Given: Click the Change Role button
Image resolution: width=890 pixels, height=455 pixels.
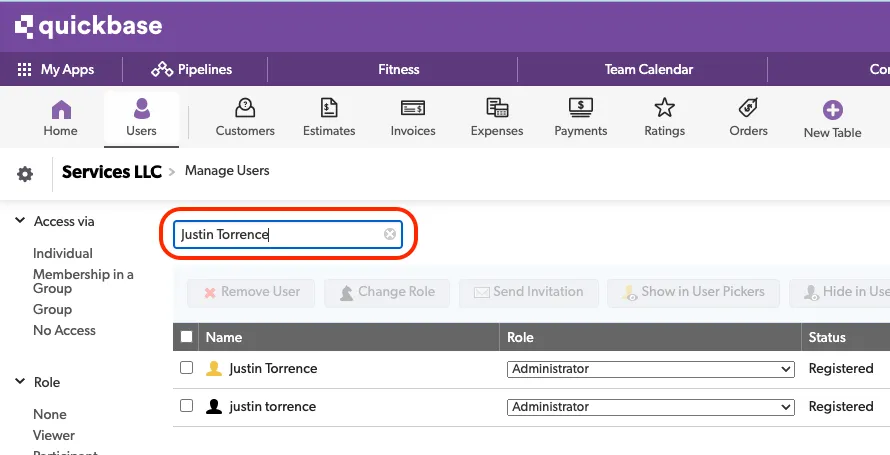Looking at the screenshot, I should pos(387,293).
